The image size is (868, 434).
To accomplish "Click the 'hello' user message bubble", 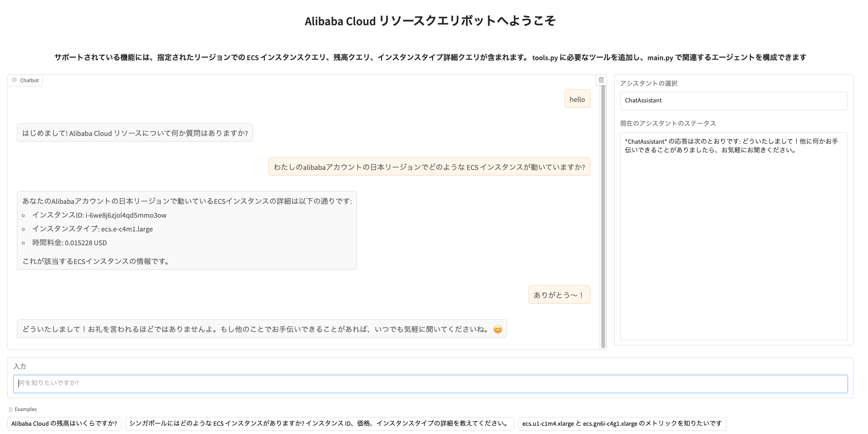I will 577,99.
